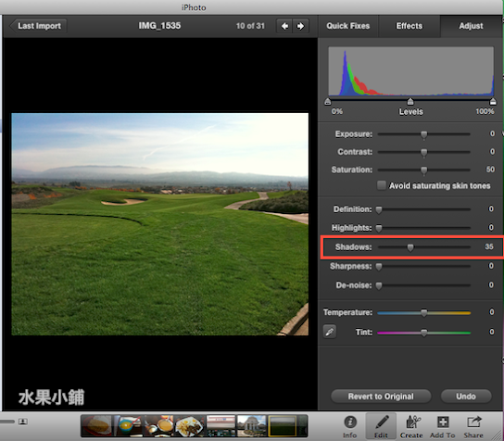Click the Undo button
Image resolution: width=504 pixels, height=441 pixels.
(466, 397)
